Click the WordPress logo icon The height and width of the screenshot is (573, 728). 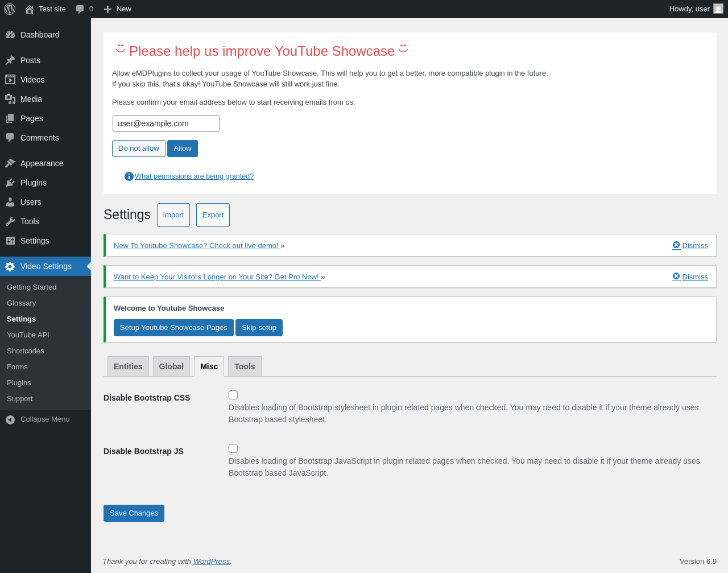click(x=10, y=9)
